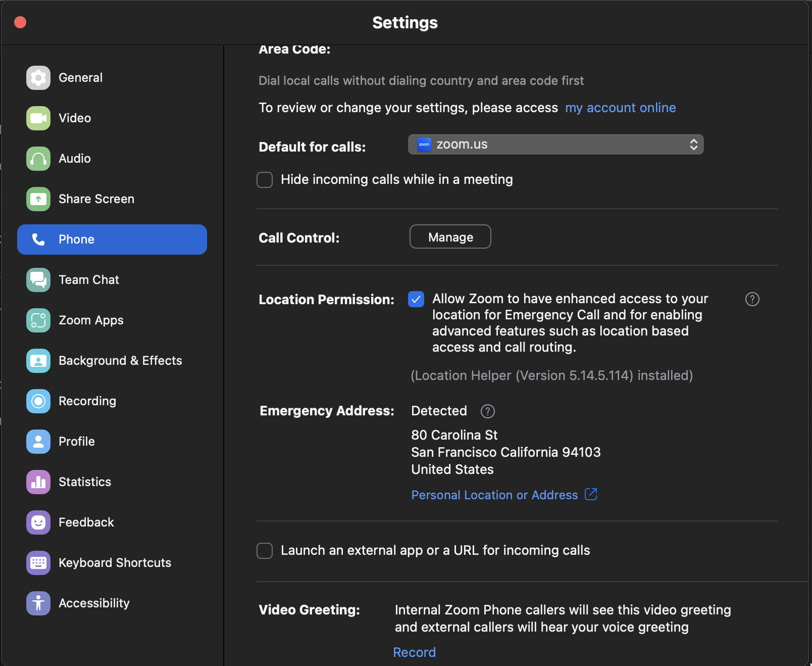Click the Phone handset icon
This screenshot has height=666, width=812.
[38, 240]
